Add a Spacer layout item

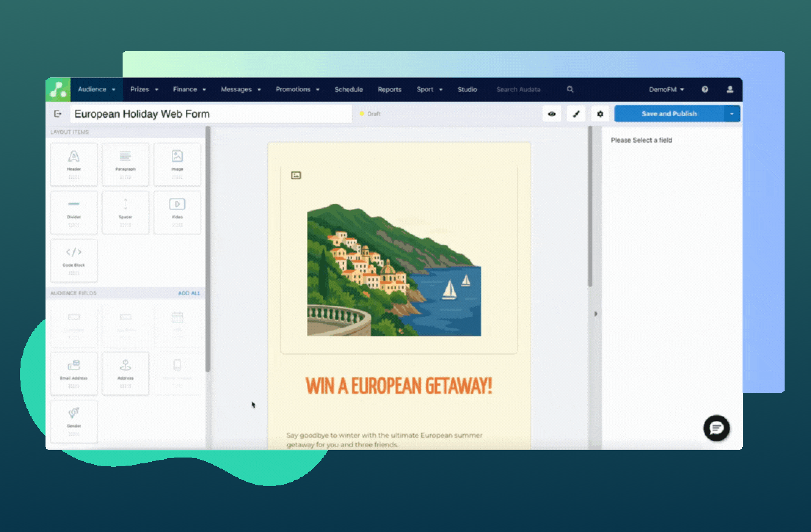(126, 212)
